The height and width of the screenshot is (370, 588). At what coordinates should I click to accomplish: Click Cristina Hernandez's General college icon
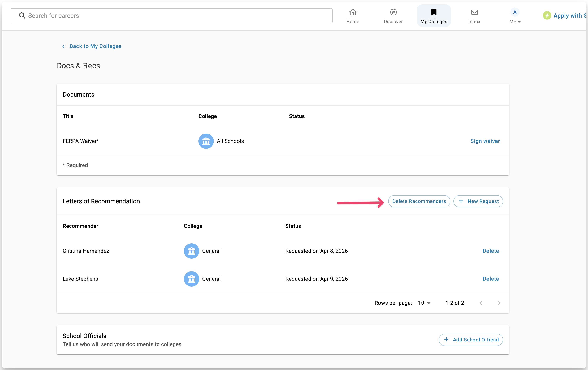(x=191, y=251)
